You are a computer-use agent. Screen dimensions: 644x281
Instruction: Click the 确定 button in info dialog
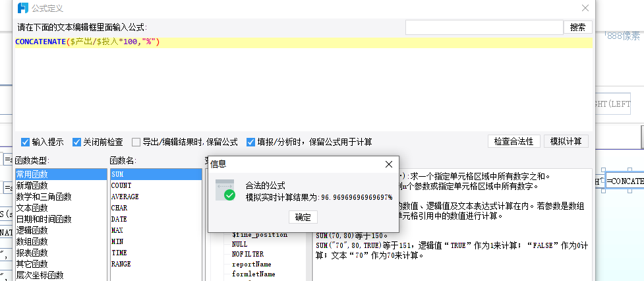point(303,217)
